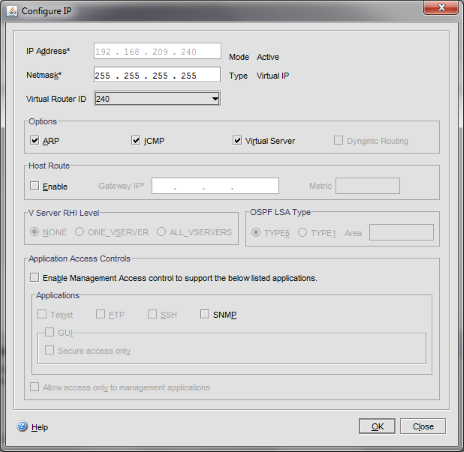Click the IP Address input field
The height and width of the screenshot is (452, 464).
pyautogui.click(x=157, y=51)
